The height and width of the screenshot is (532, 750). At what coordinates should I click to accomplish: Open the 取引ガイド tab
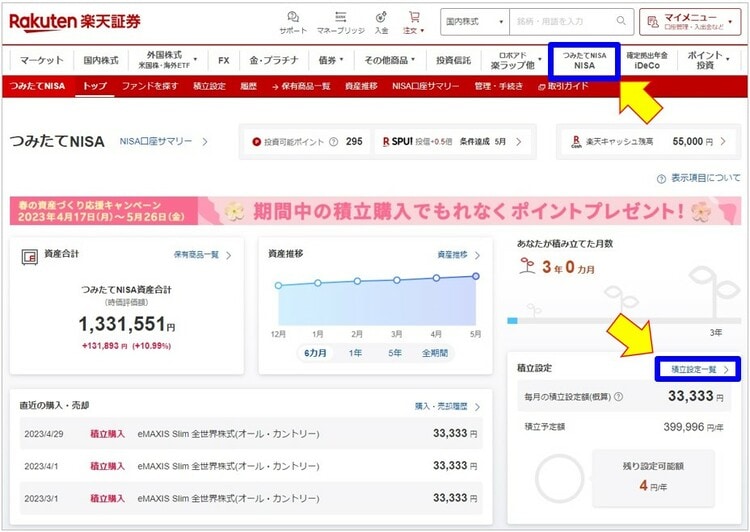563,86
